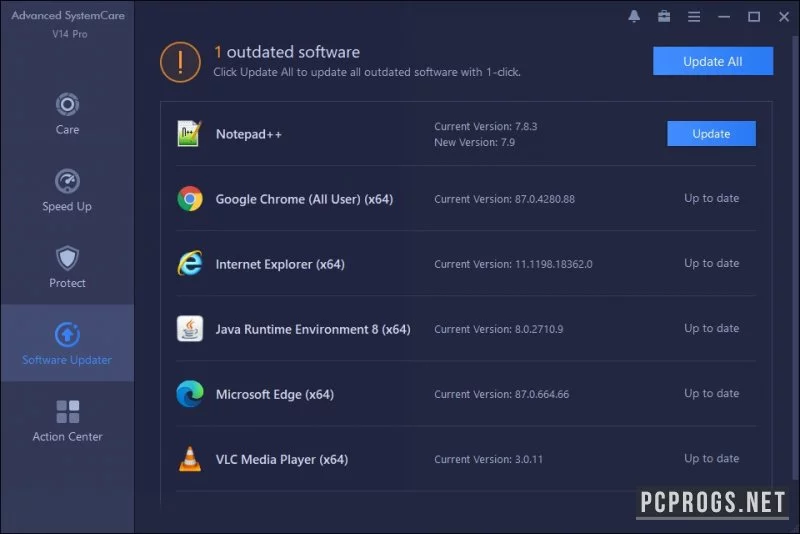Click VLC's 'Current Version: 3.0.11' text
The width and height of the screenshot is (800, 534).
click(x=488, y=460)
